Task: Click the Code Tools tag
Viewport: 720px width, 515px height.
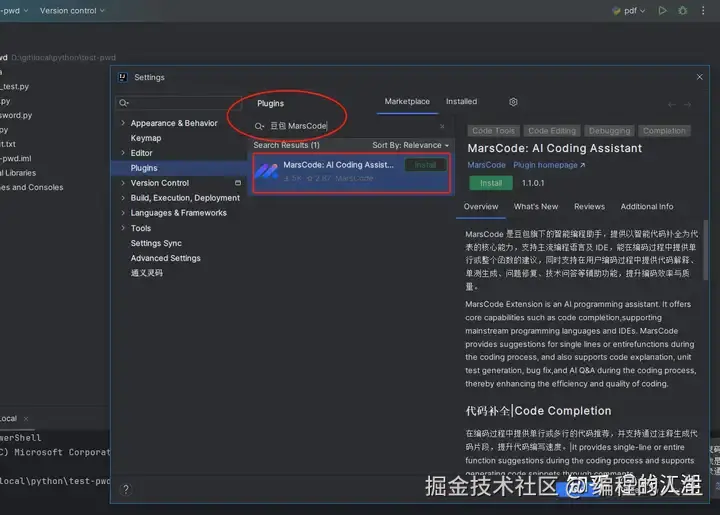Action: [x=494, y=131]
